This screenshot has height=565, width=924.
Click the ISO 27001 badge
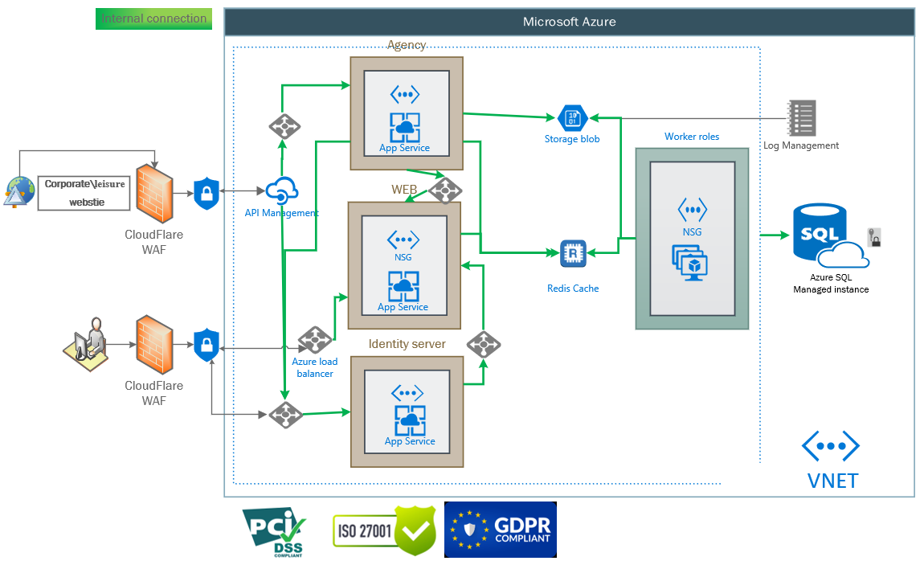(x=384, y=530)
